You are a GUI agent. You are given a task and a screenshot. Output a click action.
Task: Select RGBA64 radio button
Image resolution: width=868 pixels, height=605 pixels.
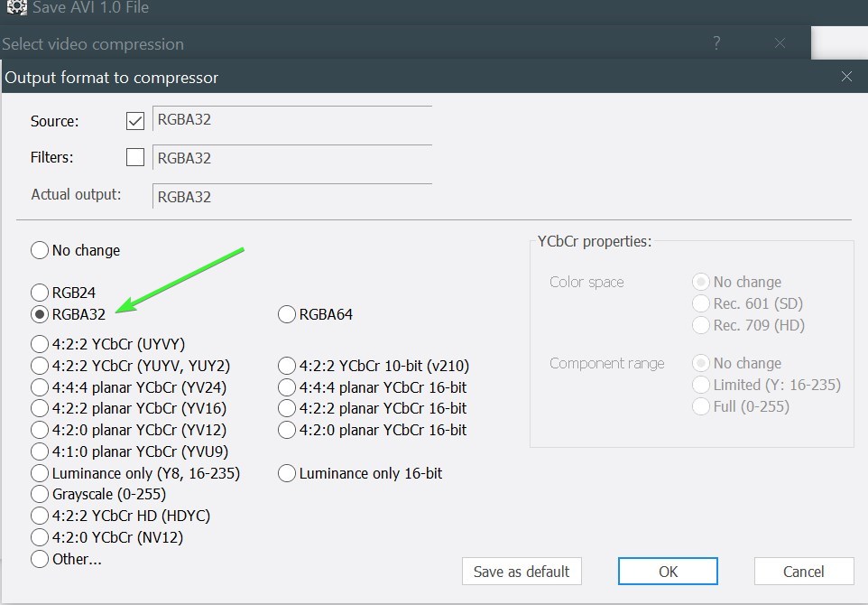click(287, 314)
